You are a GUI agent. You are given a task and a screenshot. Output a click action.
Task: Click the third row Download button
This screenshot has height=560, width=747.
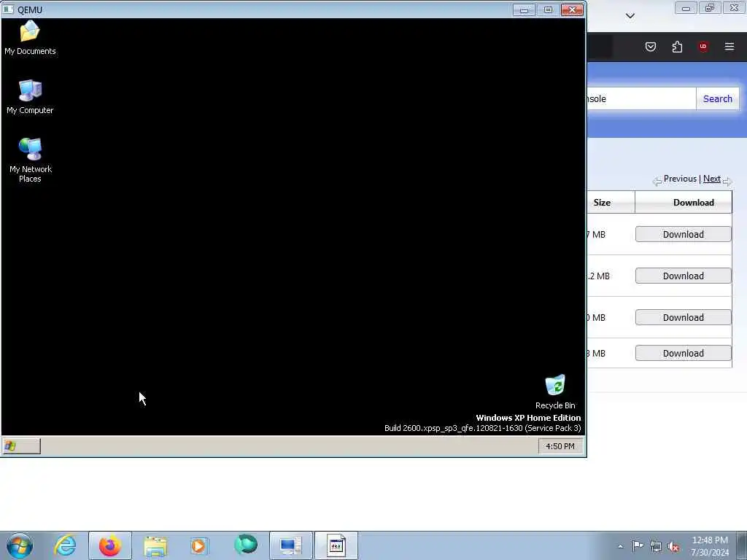pos(683,318)
